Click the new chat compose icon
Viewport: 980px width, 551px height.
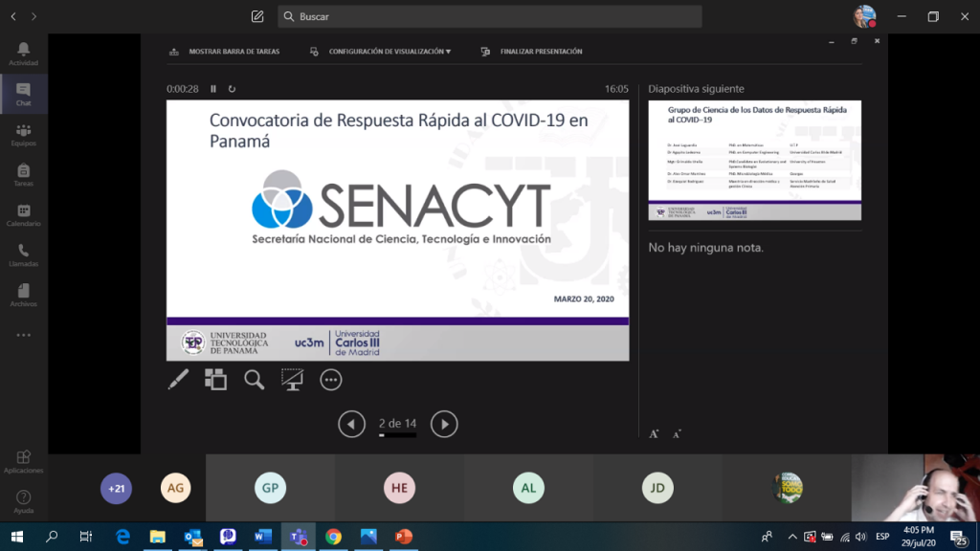[x=257, y=16]
